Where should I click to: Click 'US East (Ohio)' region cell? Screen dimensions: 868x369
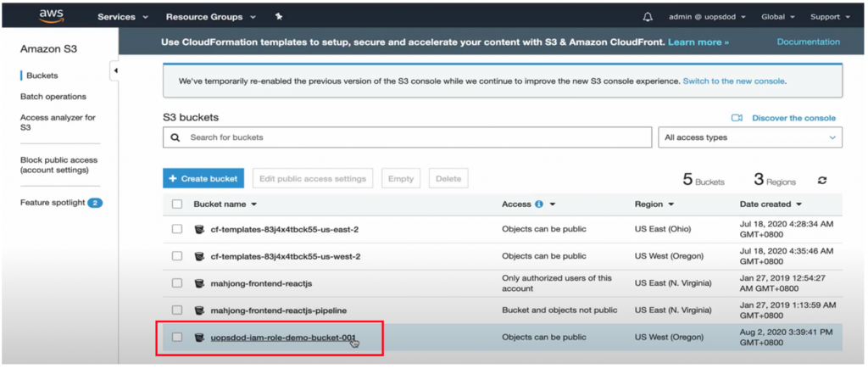[x=663, y=229]
